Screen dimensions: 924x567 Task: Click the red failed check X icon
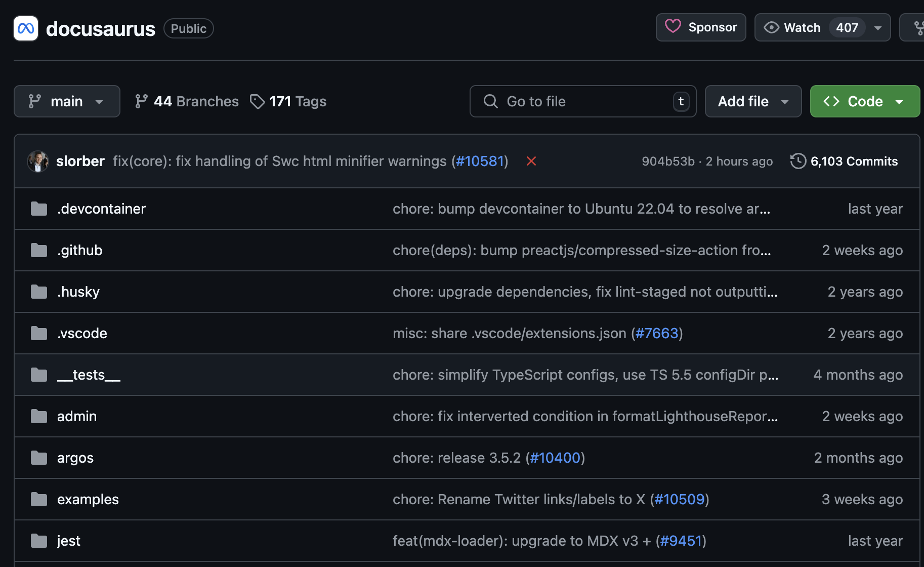[531, 161]
